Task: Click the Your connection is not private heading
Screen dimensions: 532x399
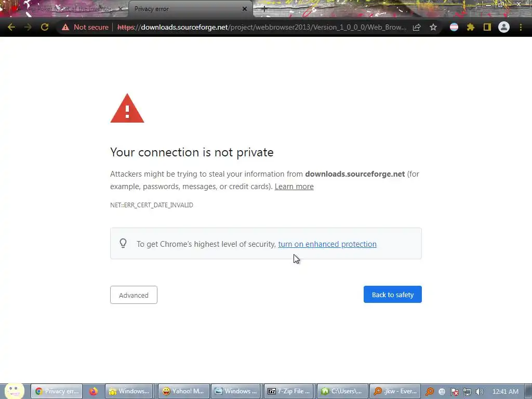Action: point(192,152)
